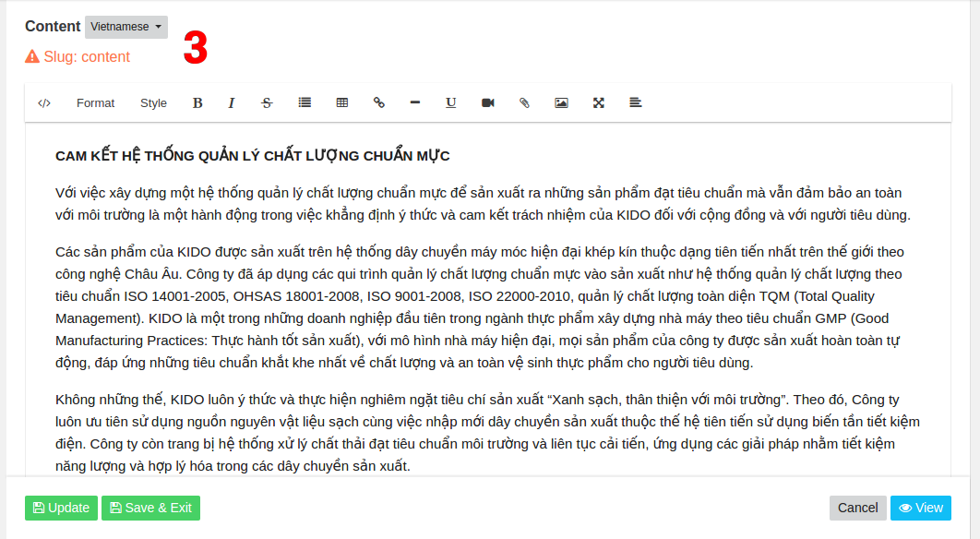Screen dimensions: 980x539
Task: Open the Format menu
Action: 95,103
